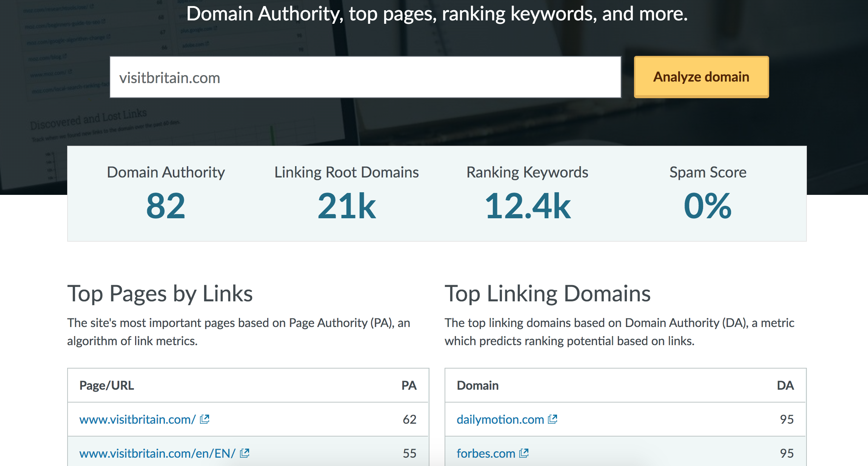This screenshot has width=868, height=466.
Task: Select the Spam Score value 0%
Action: coord(708,206)
